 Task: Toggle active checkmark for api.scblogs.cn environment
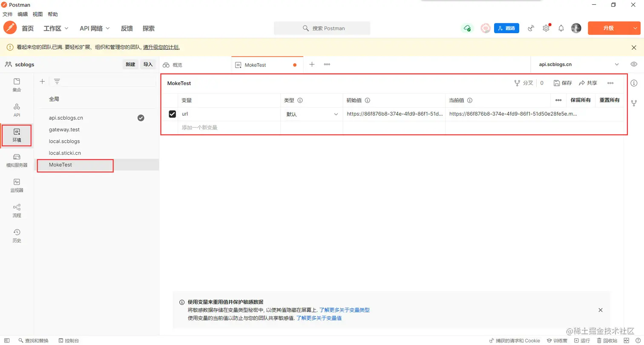pos(141,118)
